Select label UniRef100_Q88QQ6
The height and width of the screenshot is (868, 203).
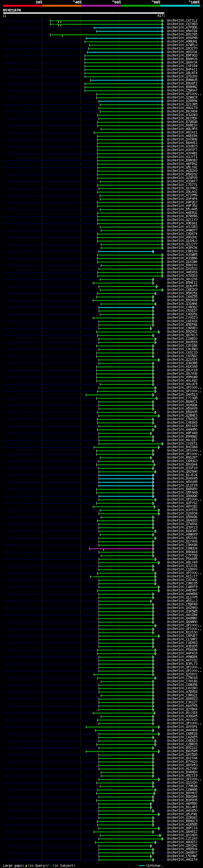[182, 496]
